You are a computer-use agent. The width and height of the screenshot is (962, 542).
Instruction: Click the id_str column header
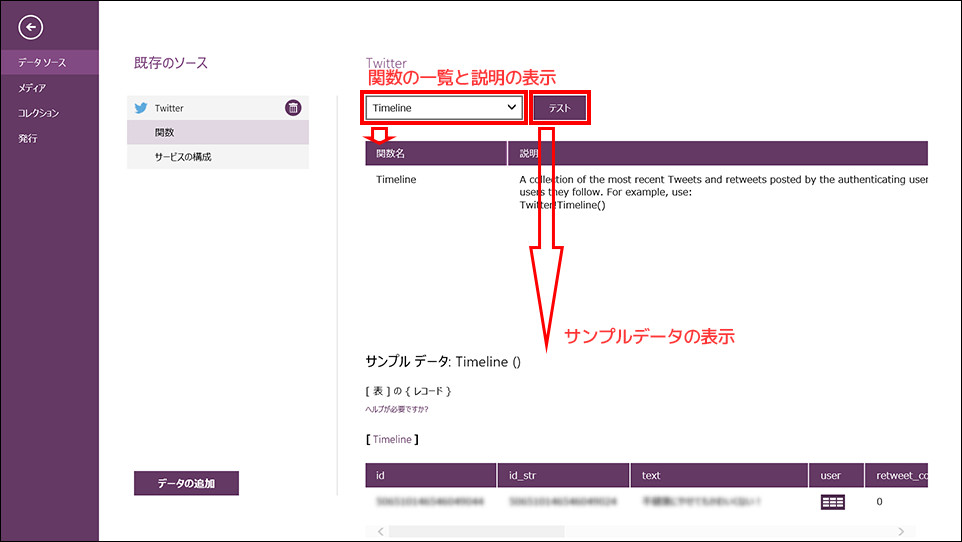click(563, 475)
